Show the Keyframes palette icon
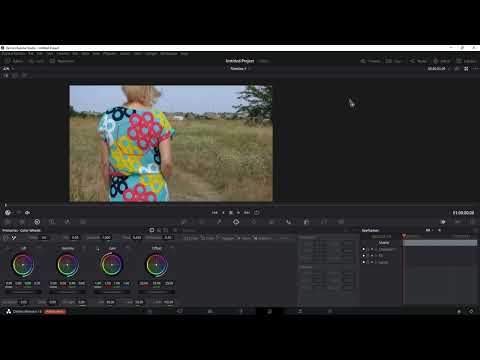480x360 pixels. click(x=443, y=222)
